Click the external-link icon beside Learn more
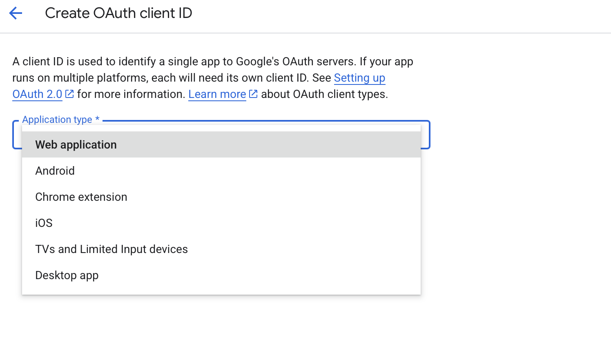611x364 pixels. click(x=253, y=94)
